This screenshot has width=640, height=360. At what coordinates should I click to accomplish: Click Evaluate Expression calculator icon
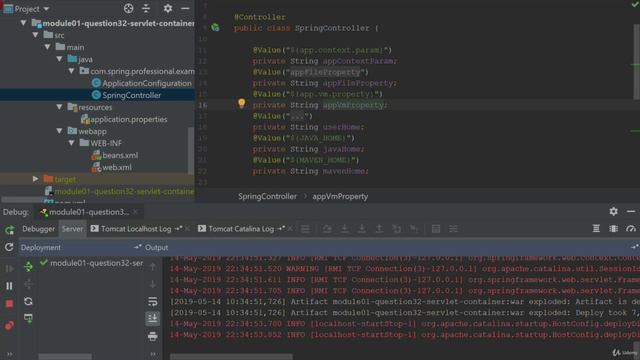coord(436,229)
